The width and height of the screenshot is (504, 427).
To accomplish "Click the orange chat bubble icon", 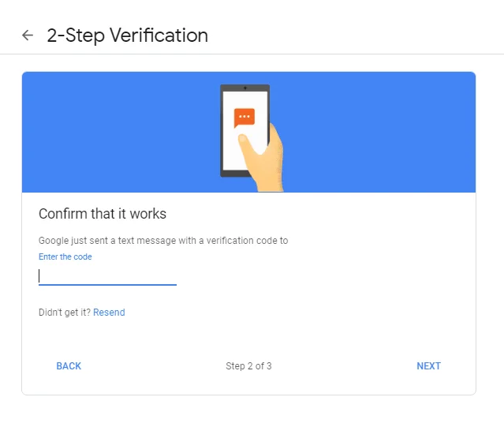I will (x=245, y=118).
